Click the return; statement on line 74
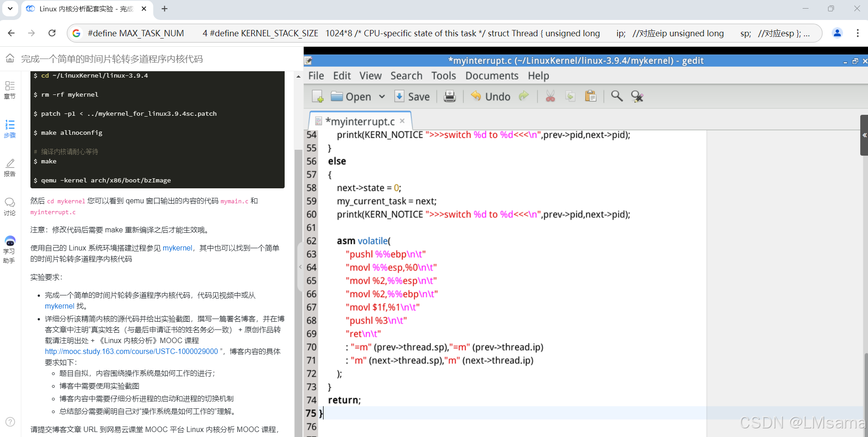868x437 pixels. pyautogui.click(x=344, y=400)
